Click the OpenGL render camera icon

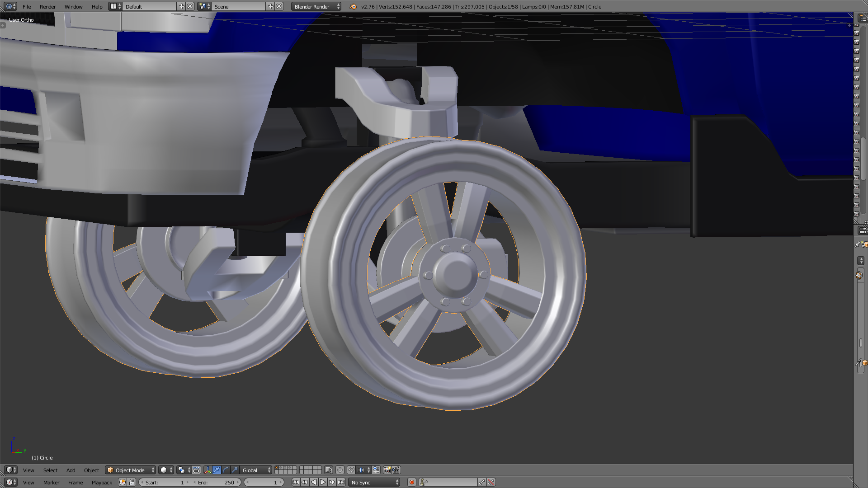click(387, 470)
